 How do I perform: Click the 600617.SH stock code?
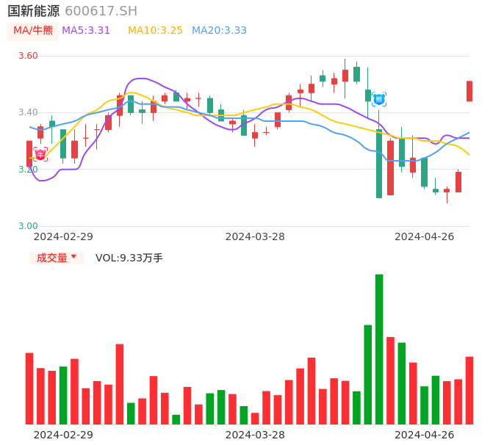tap(101, 11)
